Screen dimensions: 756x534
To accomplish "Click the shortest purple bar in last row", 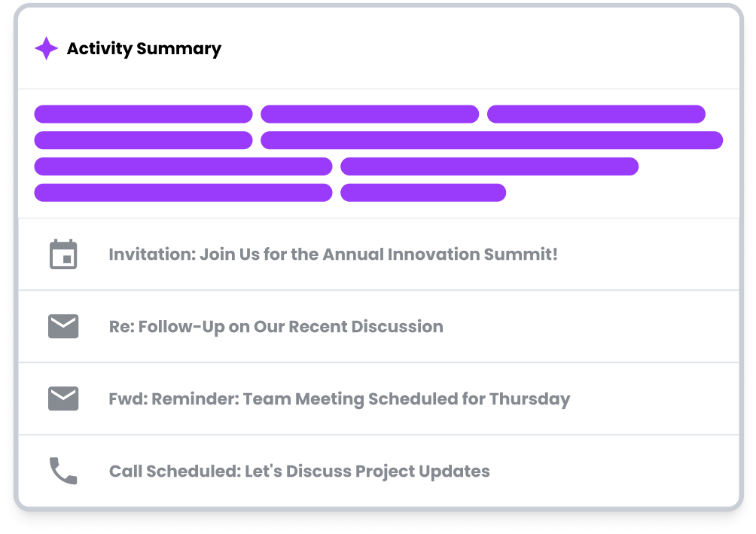I will 423,193.
